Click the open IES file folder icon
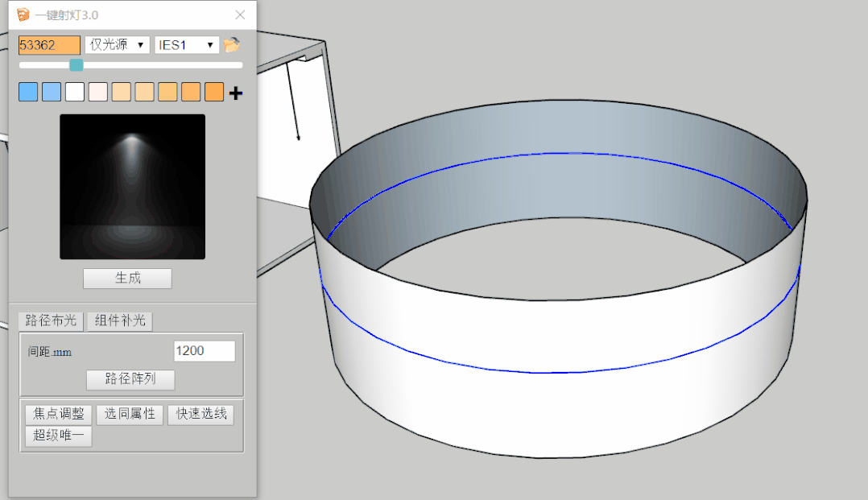Viewport: 868px width, 500px height. click(x=232, y=45)
